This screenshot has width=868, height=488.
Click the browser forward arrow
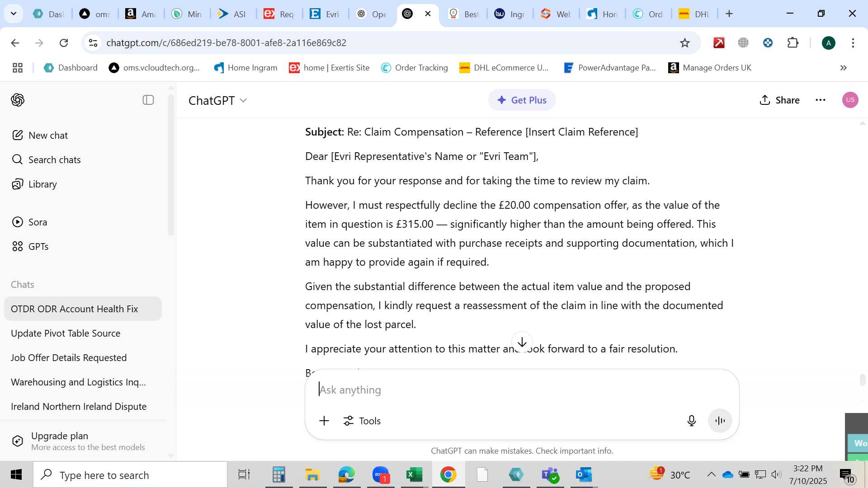[x=39, y=42]
